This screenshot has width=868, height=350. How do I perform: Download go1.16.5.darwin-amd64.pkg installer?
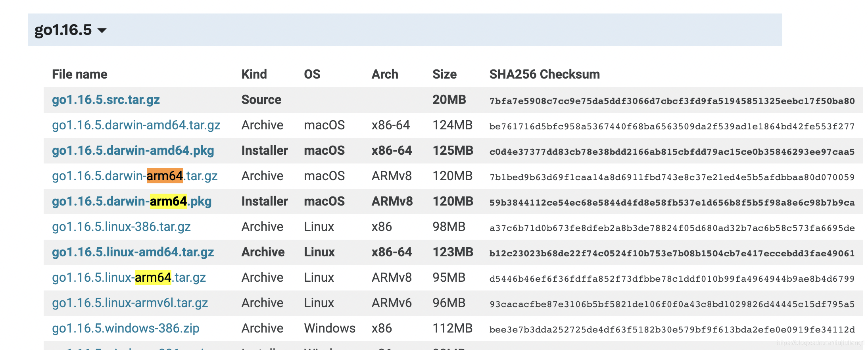click(133, 150)
